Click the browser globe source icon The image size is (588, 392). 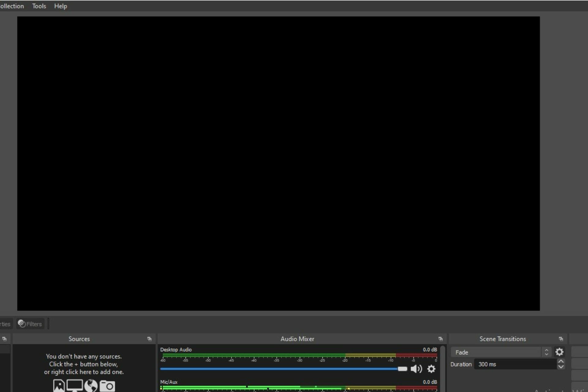click(91, 386)
